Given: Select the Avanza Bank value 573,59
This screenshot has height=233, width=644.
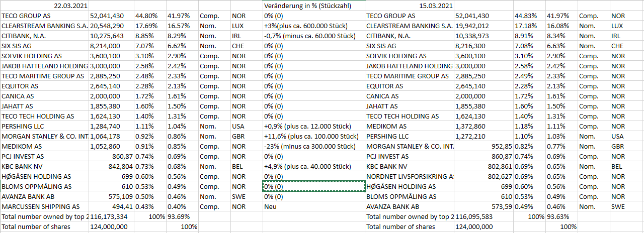Looking at the screenshot, I should 484,206.
